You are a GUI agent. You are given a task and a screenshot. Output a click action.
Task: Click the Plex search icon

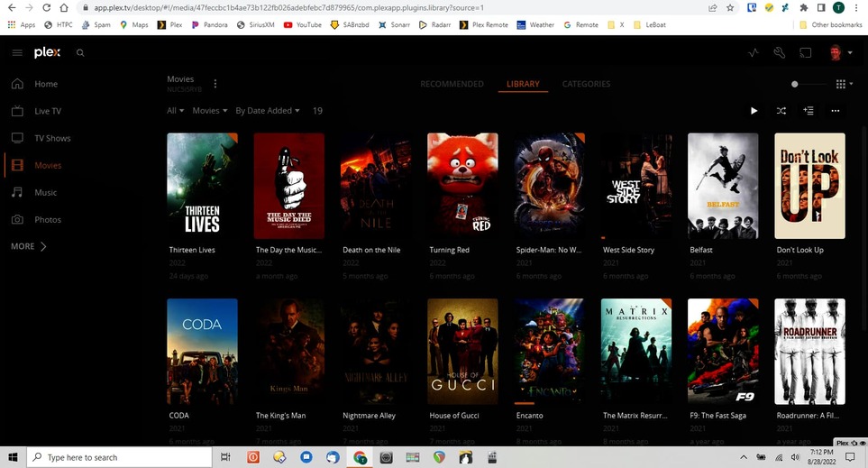(x=80, y=52)
